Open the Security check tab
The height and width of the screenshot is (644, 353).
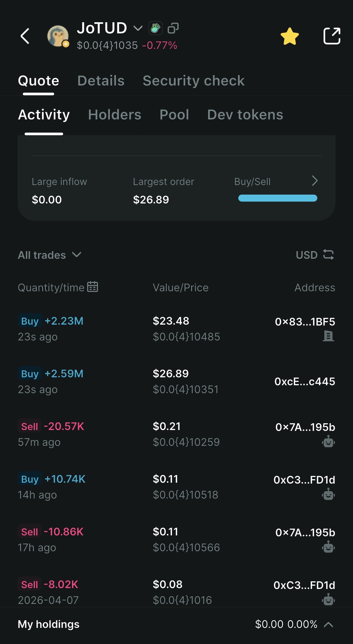click(193, 81)
